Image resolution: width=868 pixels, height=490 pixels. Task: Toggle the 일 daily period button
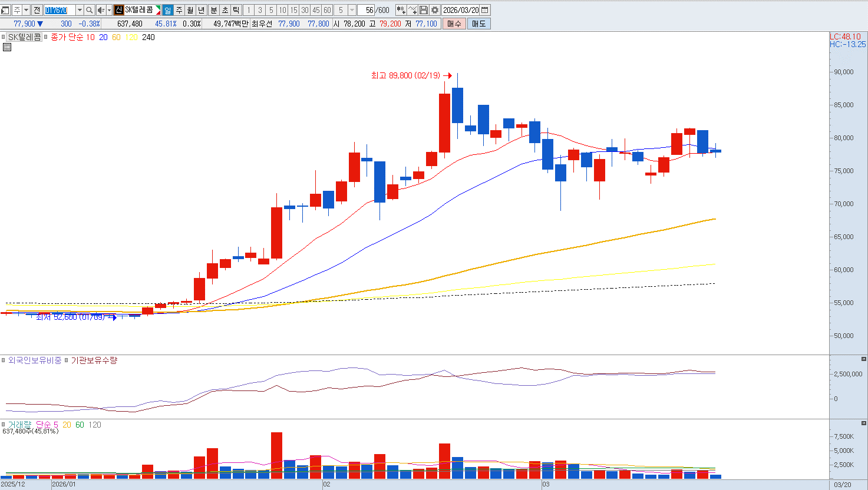point(167,10)
